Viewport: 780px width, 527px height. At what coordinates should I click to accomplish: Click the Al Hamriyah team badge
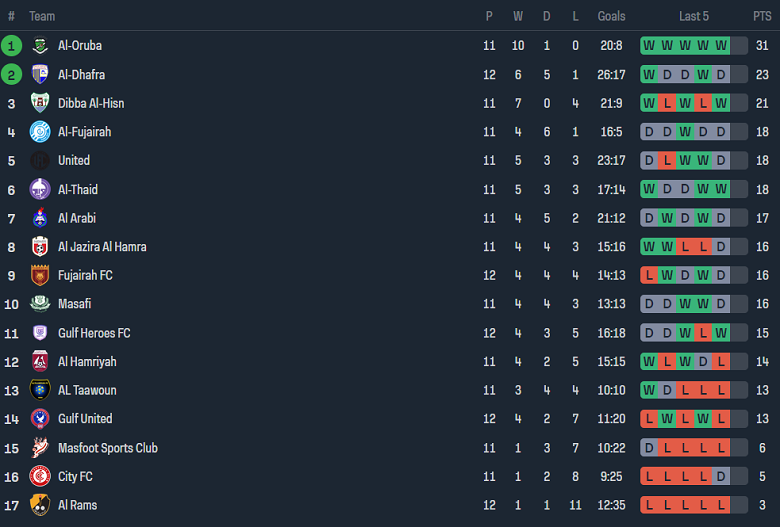(x=40, y=362)
